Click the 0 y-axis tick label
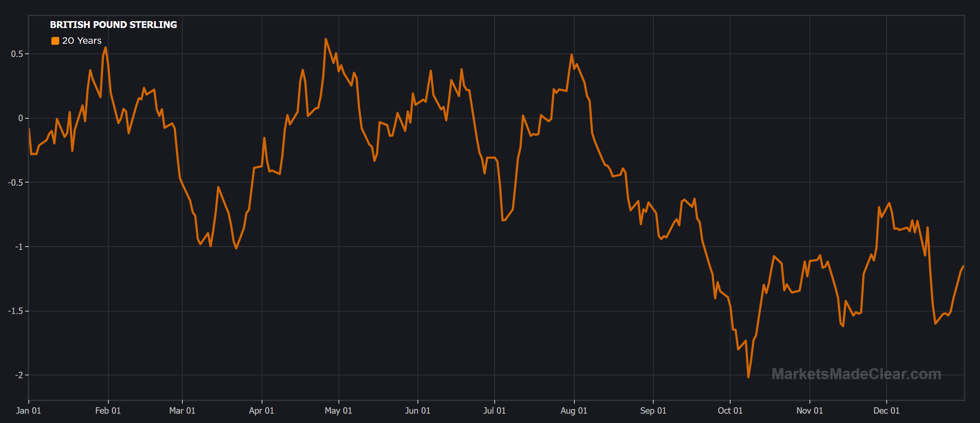Viewport: 980px width, 423px height. pyautogui.click(x=20, y=118)
